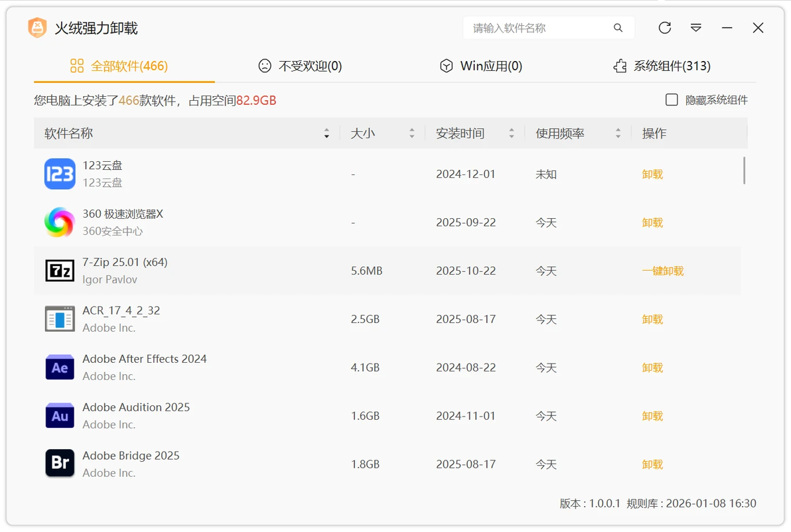Select the ACR_17_4_2_32 name
This screenshot has height=532, width=791.
pyautogui.click(x=121, y=310)
